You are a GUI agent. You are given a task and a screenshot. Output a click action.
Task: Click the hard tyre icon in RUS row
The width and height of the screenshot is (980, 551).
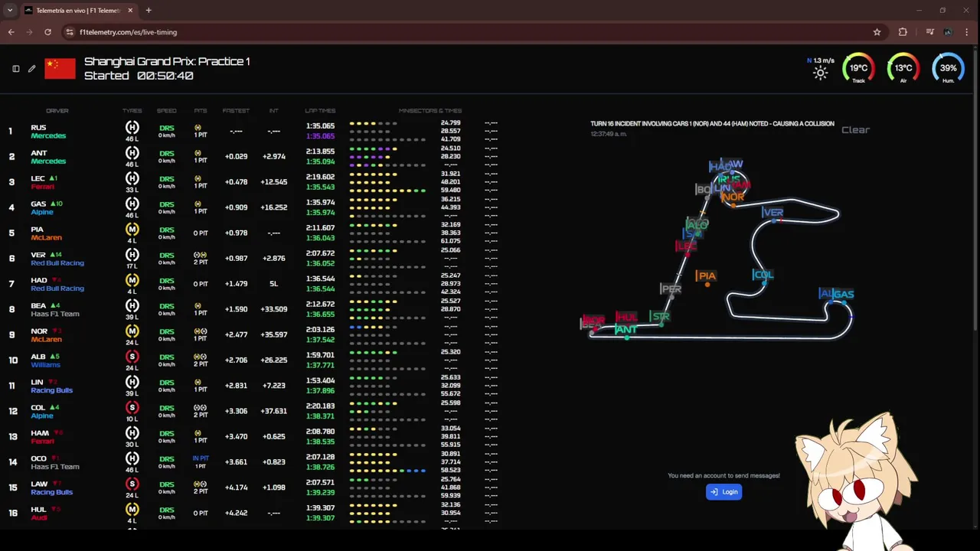(x=132, y=128)
